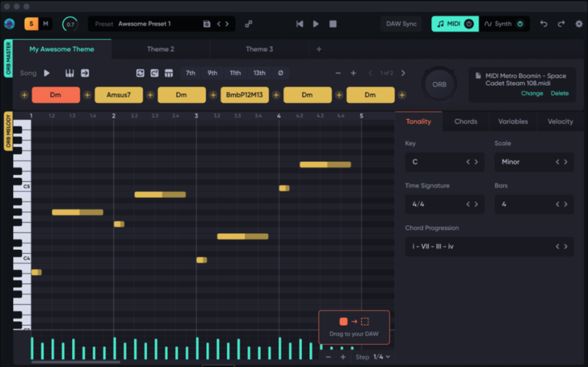Enable the 7th chord extension

190,73
